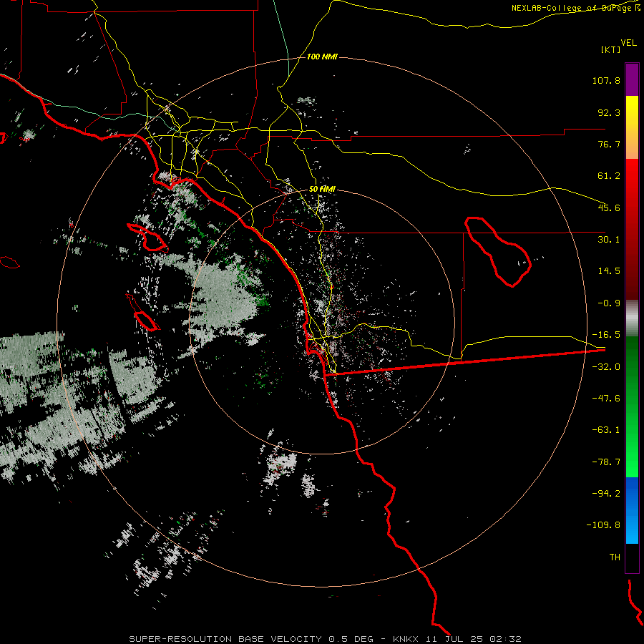Viewport: 644px width, 644px height.
Task: Click the 76.7 velocity scale value
Action: [x=609, y=144]
